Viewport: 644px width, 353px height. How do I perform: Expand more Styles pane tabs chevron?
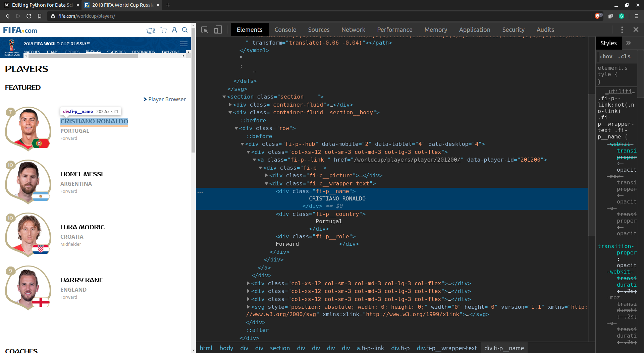click(x=628, y=43)
